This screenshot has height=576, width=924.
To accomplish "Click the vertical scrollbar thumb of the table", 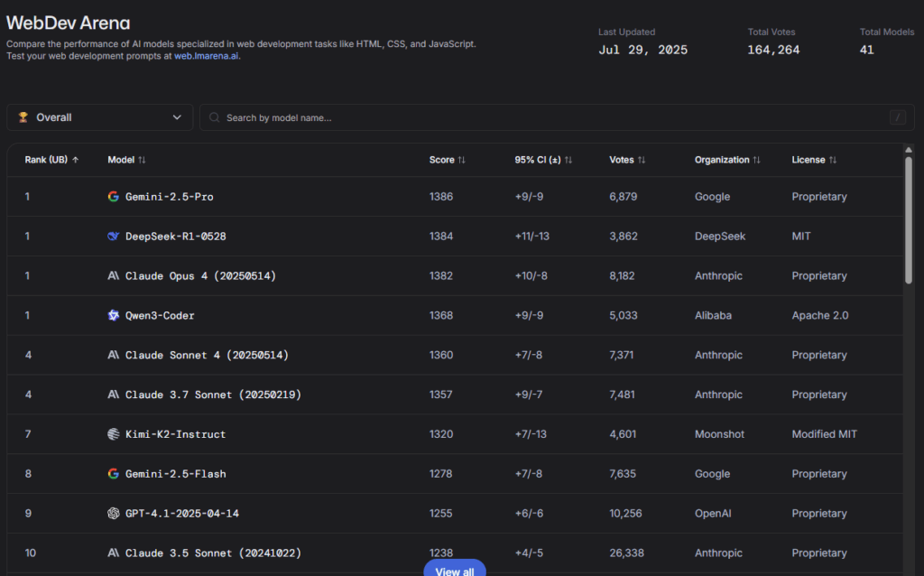I will coord(908,219).
